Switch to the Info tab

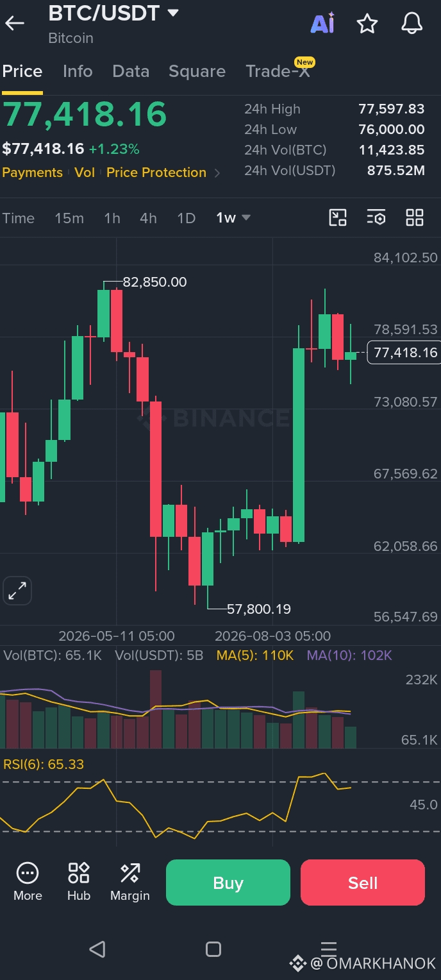pyautogui.click(x=78, y=71)
